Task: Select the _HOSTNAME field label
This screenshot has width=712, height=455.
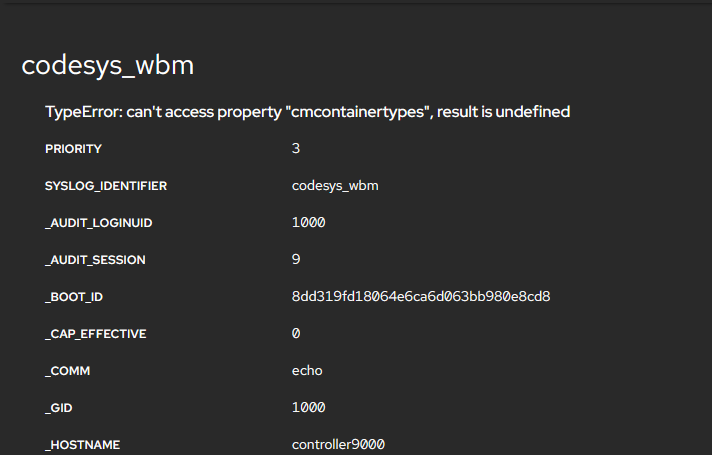Action: pos(83,444)
